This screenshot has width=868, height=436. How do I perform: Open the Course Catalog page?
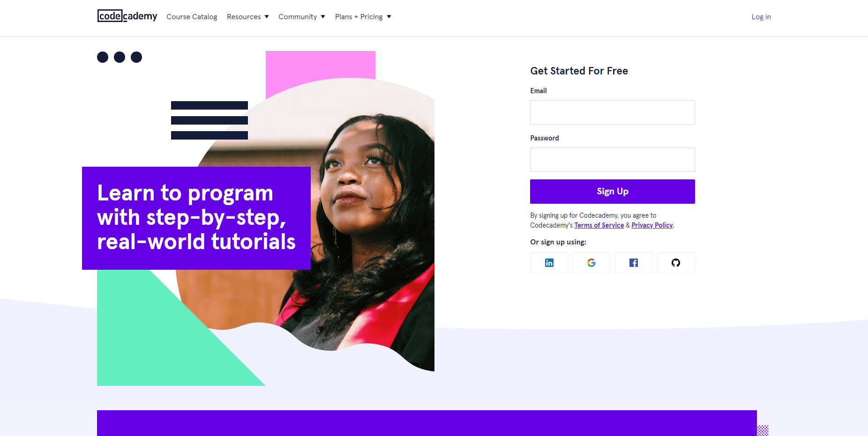[x=192, y=17]
